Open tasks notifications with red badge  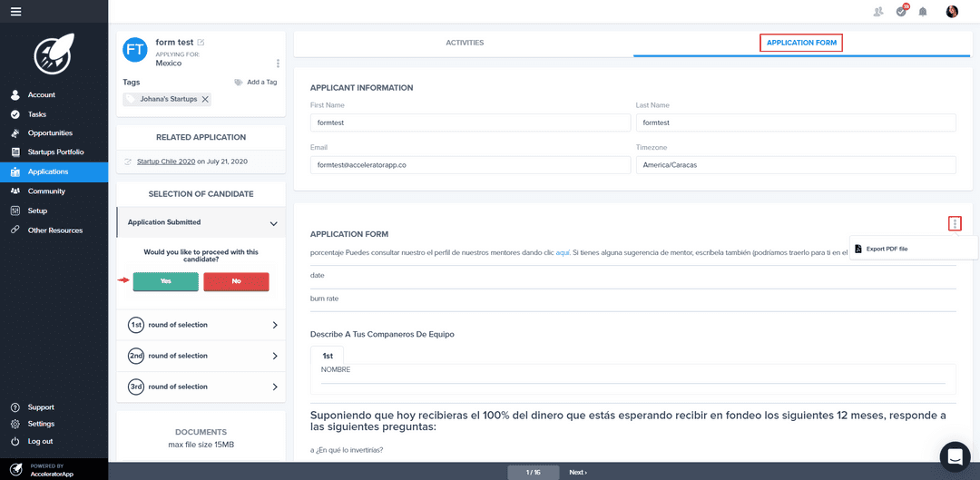point(901,11)
